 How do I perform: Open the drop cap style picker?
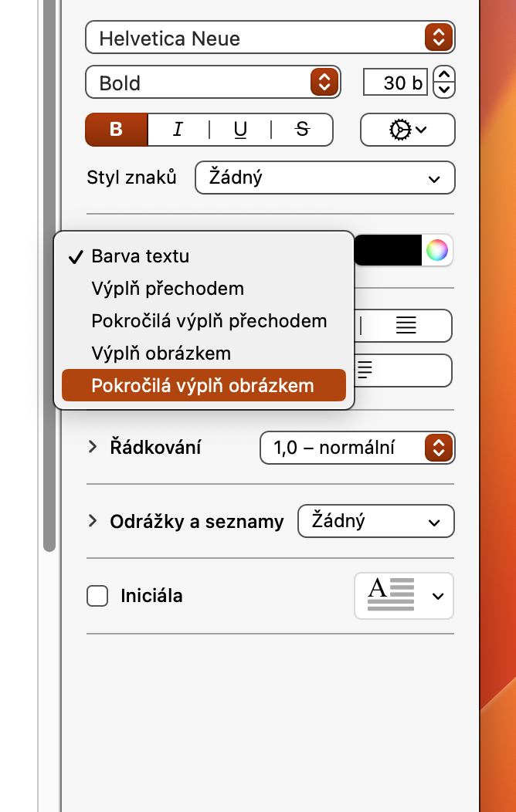tap(404, 596)
